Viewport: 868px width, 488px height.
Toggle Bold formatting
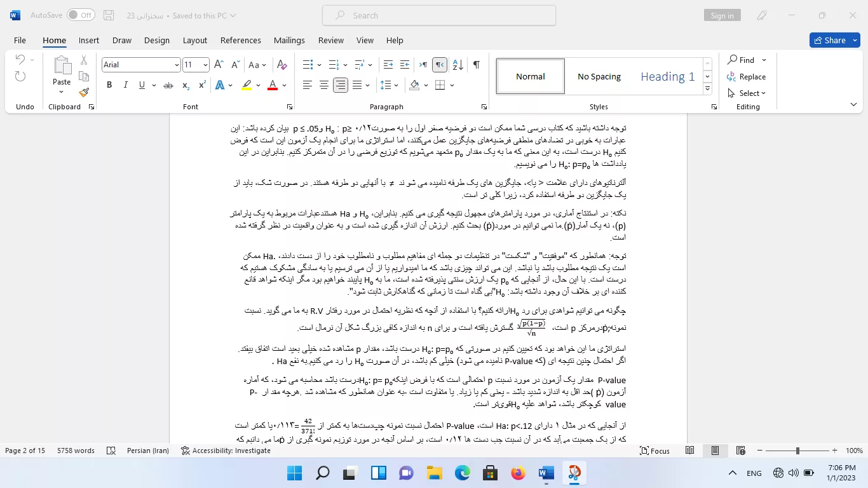point(109,85)
